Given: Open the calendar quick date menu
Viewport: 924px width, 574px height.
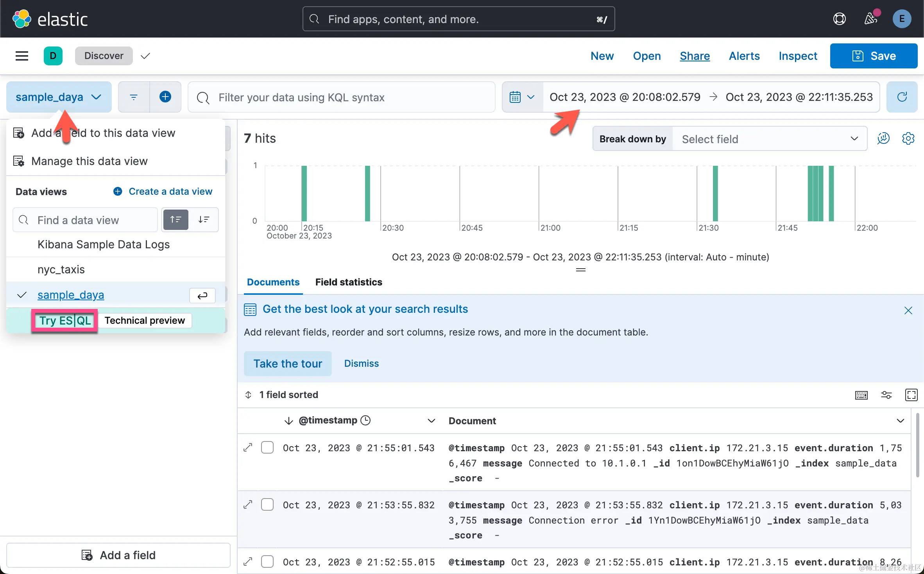Looking at the screenshot, I should click(522, 97).
